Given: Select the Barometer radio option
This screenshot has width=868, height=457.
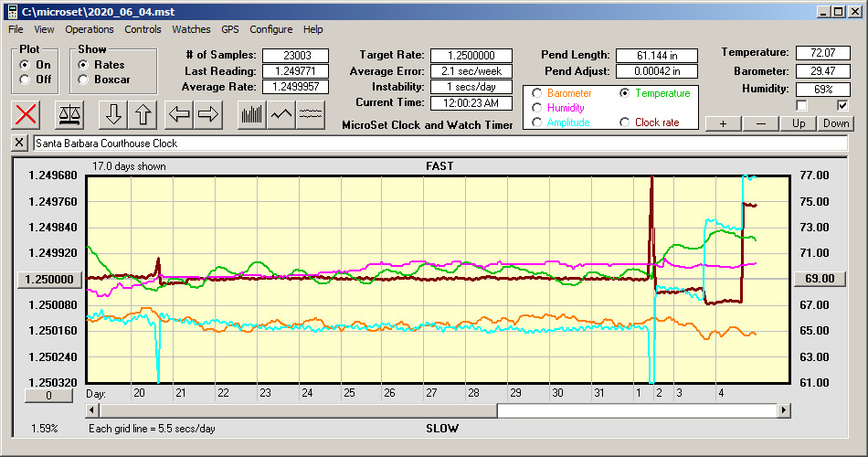Looking at the screenshot, I should (536, 93).
